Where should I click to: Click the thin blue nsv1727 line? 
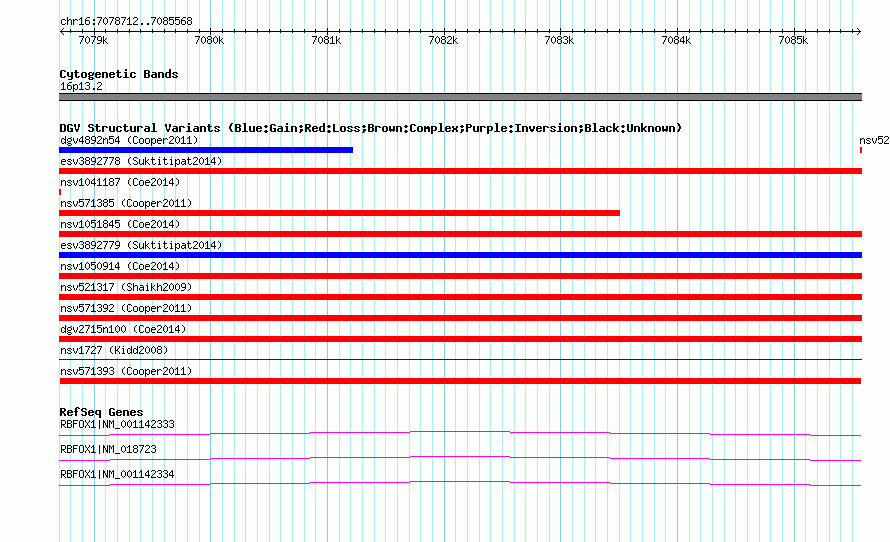pos(460,359)
